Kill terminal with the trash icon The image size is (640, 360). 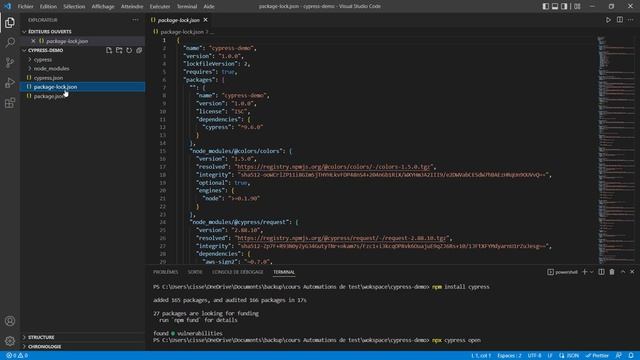[612, 272]
